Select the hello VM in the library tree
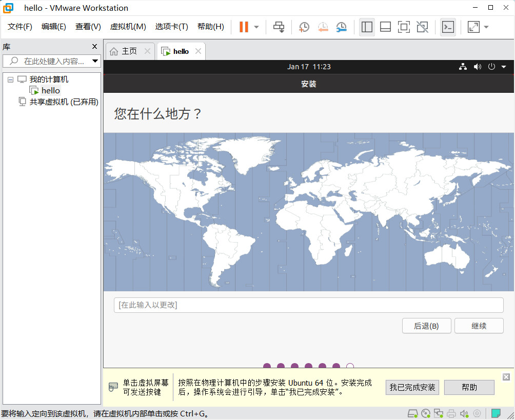 (51, 91)
